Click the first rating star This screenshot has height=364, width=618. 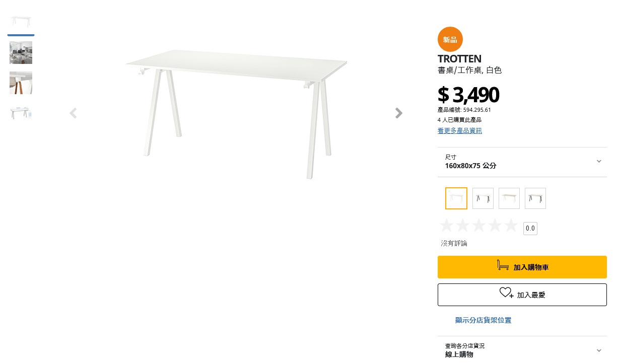pos(446,226)
